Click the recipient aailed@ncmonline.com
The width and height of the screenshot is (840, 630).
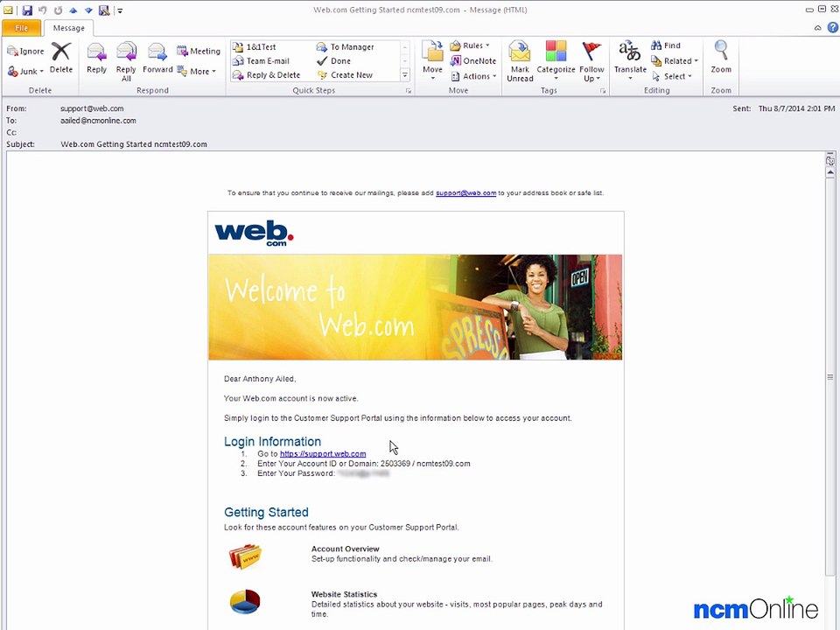(x=98, y=121)
